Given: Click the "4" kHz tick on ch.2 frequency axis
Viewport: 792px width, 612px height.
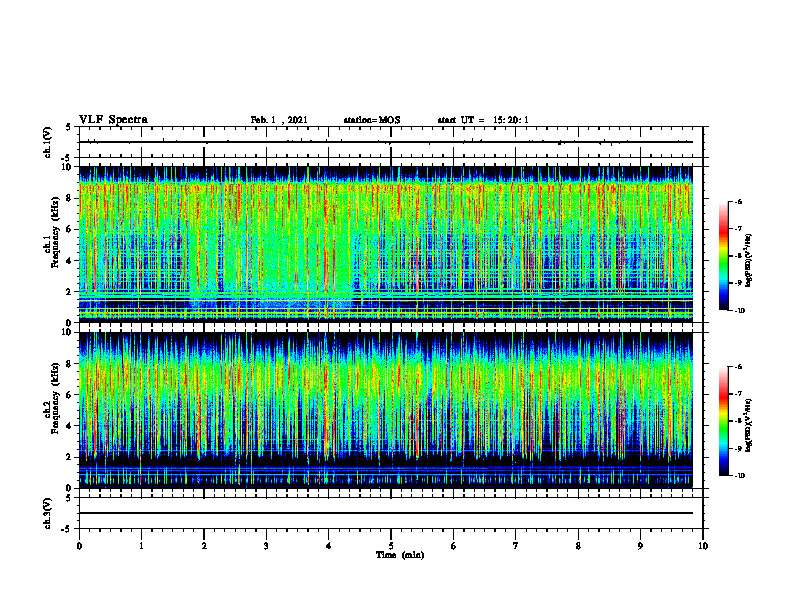Looking at the screenshot, I should [69, 426].
